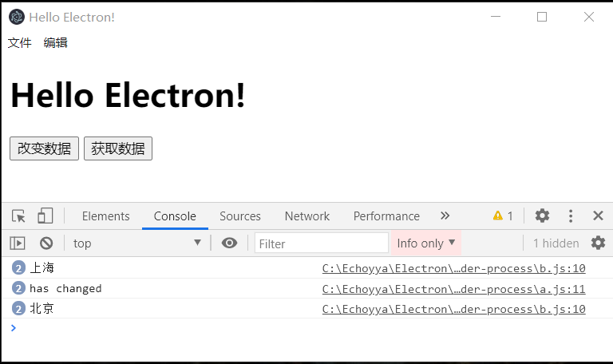This screenshot has height=364, width=613.
Task: Expand the top JavaScript context dropdown
Action: 137,243
